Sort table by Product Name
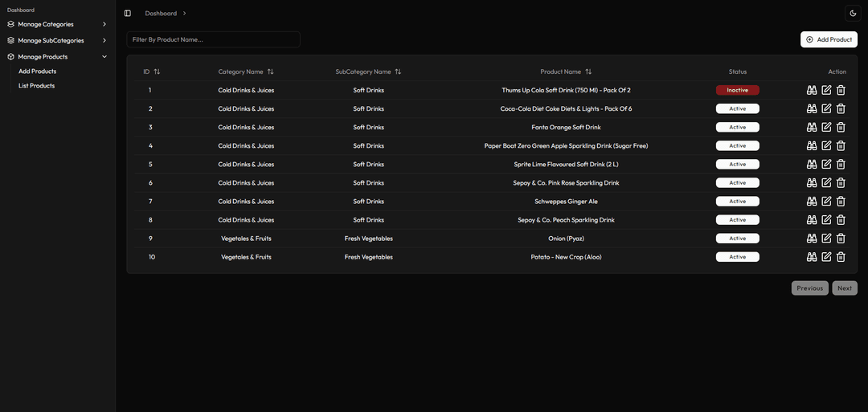 (x=566, y=72)
